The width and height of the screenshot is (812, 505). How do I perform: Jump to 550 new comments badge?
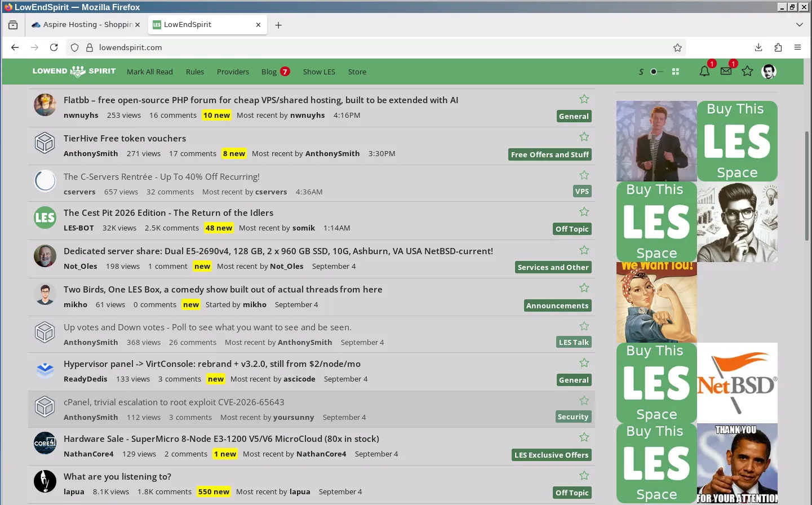pyautogui.click(x=214, y=491)
